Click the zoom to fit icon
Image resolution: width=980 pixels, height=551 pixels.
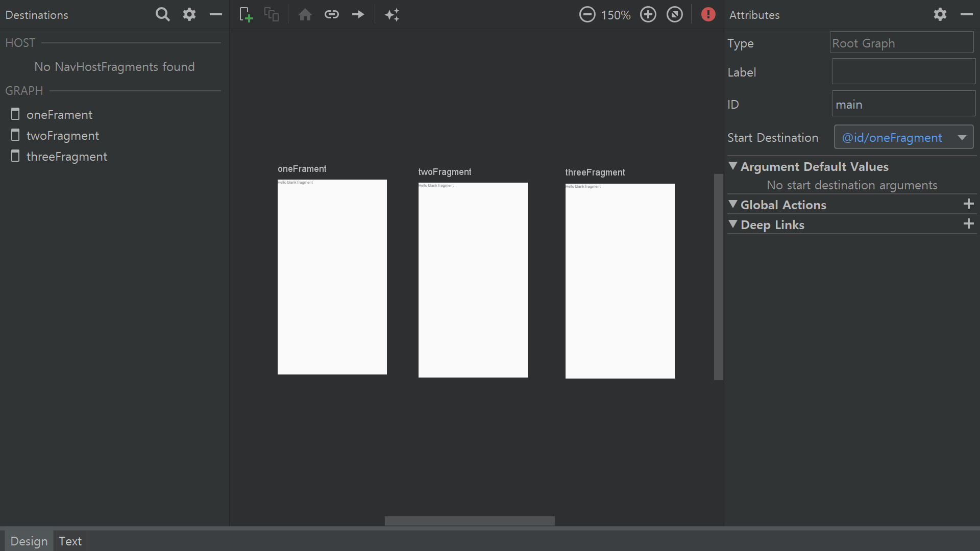click(675, 14)
